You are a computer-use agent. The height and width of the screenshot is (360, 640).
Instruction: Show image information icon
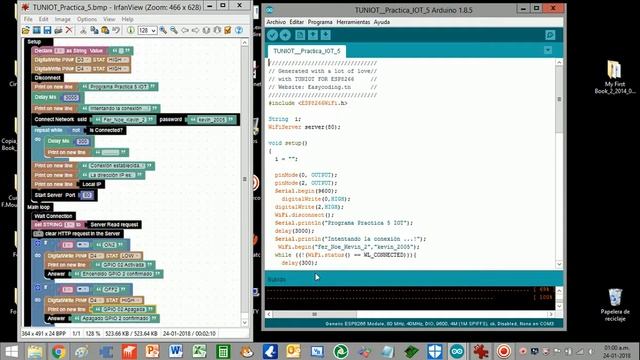click(x=131, y=30)
